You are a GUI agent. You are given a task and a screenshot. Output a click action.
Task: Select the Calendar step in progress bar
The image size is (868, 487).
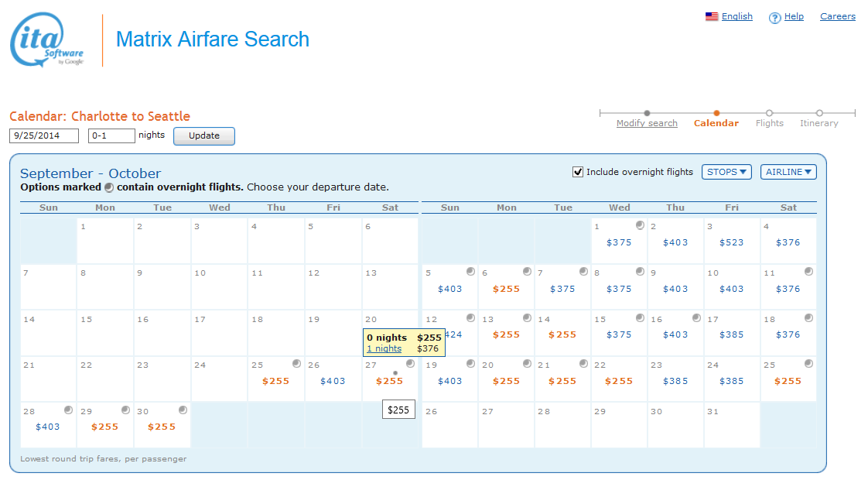pyautogui.click(x=716, y=123)
